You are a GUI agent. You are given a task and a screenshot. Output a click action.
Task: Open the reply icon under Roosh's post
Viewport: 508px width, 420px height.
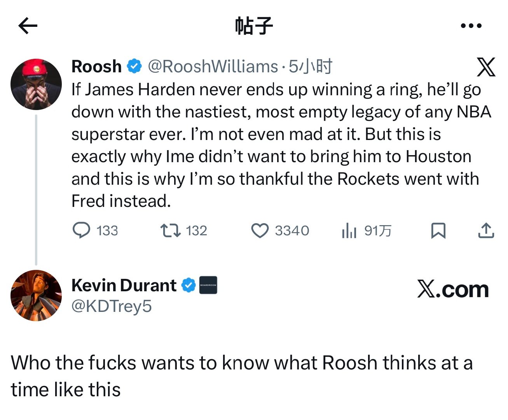pyautogui.click(x=82, y=230)
